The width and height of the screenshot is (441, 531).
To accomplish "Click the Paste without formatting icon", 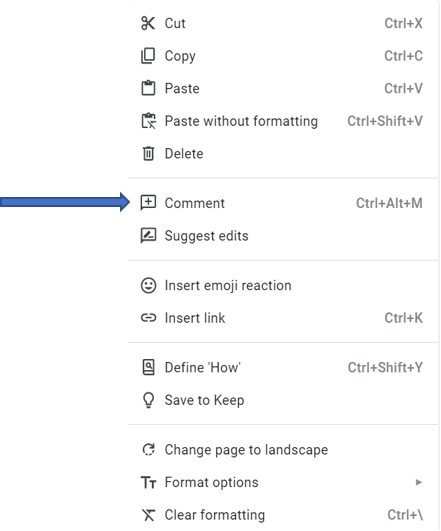I will click(x=148, y=121).
